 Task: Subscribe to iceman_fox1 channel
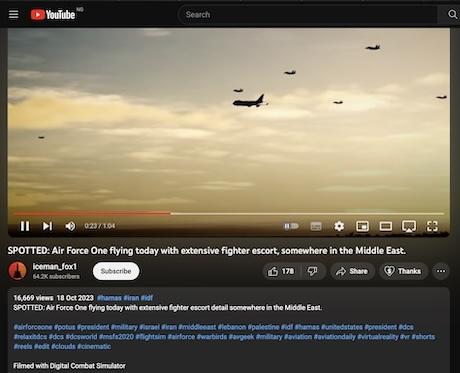(116, 271)
